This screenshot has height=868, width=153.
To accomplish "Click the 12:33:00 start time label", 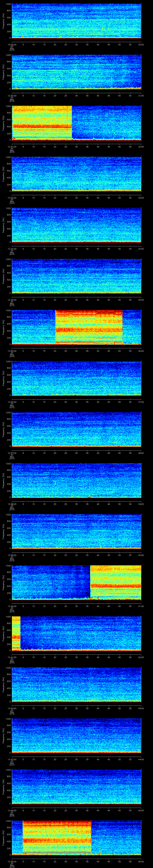I will click(x=12, y=249).
